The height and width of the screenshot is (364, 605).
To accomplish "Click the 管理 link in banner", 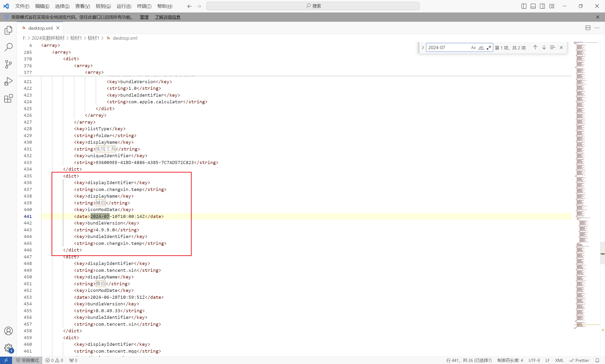I will (144, 17).
